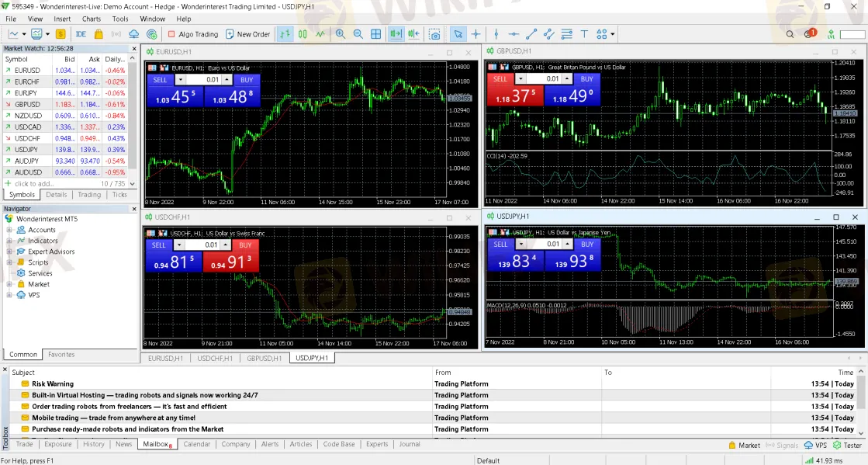Switch to the History tab in Toolbox
The height and width of the screenshot is (465, 868).
93,444
